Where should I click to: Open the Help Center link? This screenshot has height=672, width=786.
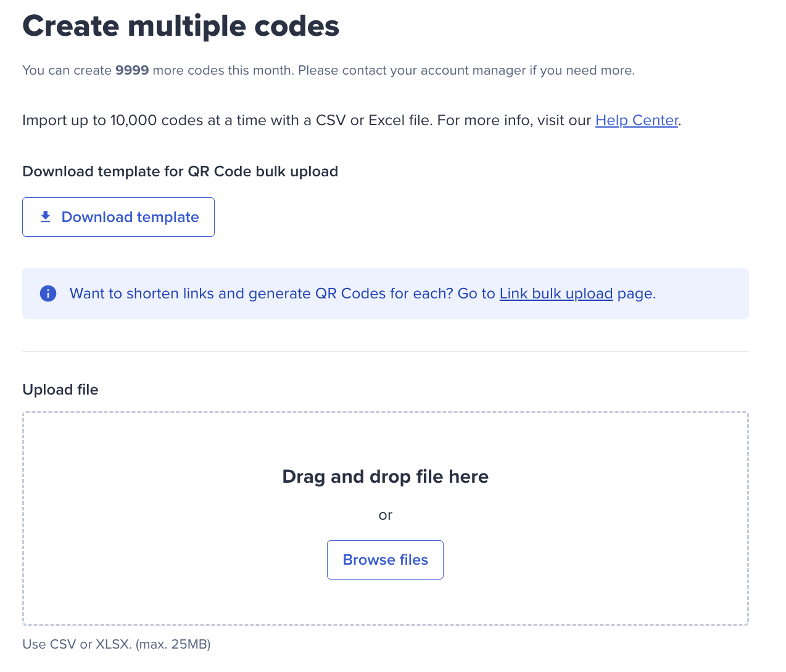coord(637,120)
